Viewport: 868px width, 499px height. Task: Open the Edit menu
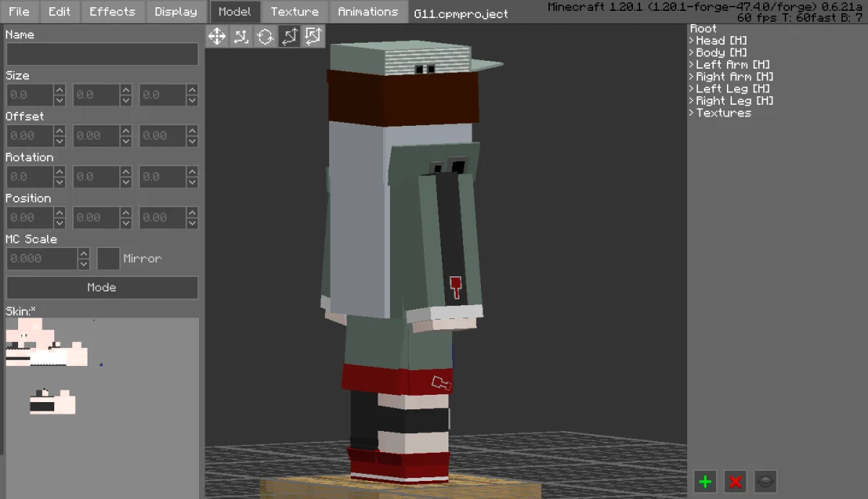[x=60, y=12]
